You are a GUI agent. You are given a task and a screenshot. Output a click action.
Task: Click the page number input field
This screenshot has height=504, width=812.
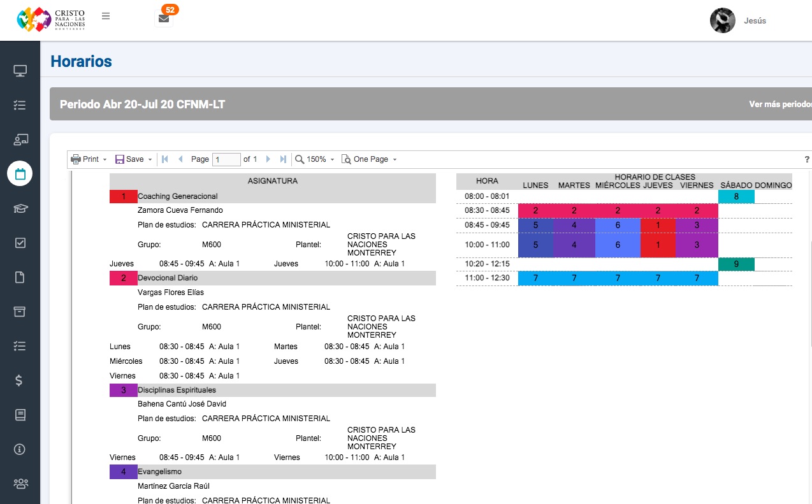(x=226, y=159)
